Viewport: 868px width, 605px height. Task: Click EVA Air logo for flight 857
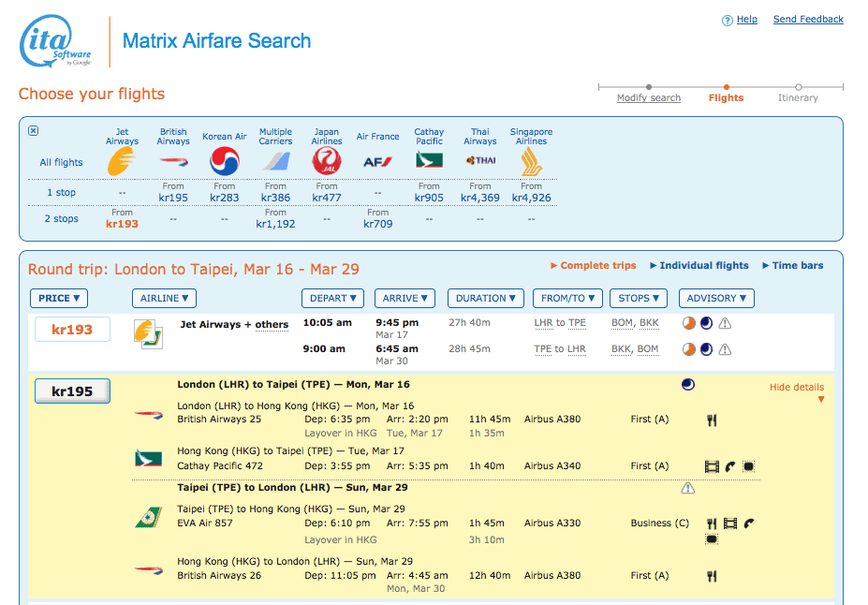(x=148, y=518)
